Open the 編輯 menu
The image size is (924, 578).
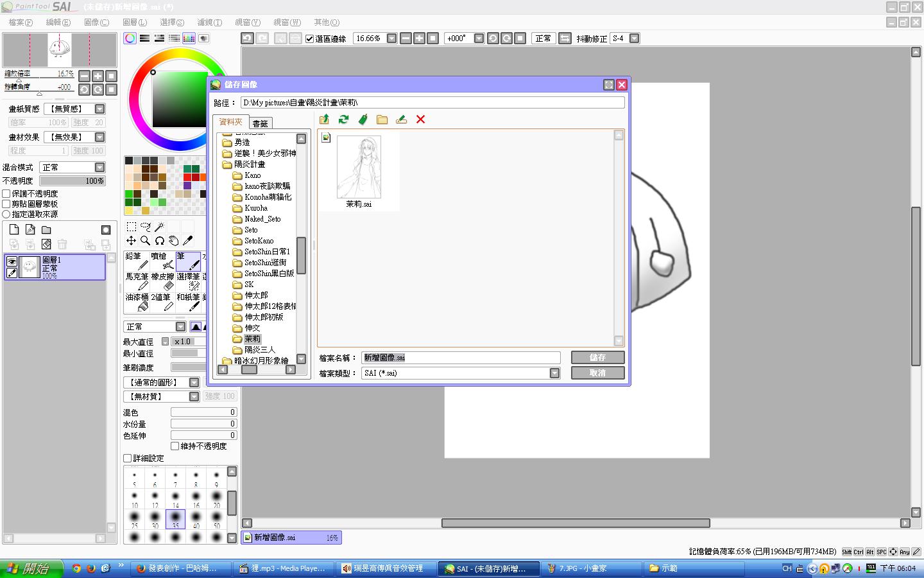click(x=58, y=22)
